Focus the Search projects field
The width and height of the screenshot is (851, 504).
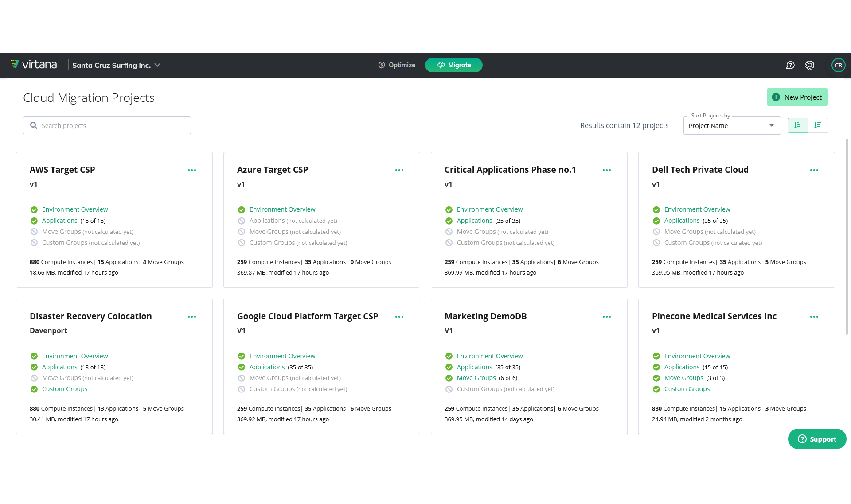pyautogui.click(x=107, y=125)
